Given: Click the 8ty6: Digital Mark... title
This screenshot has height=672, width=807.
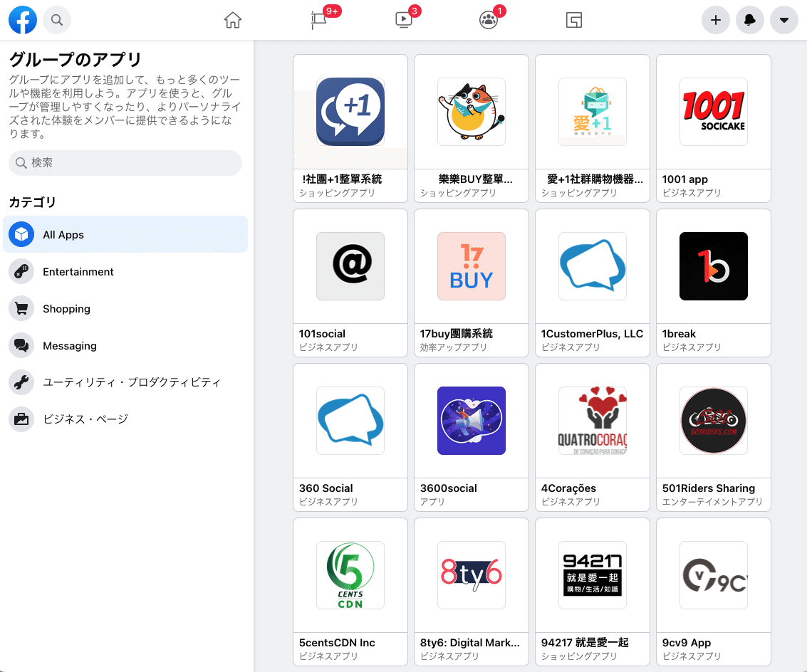Looking at the screenshot, I should tap(470, 642).
